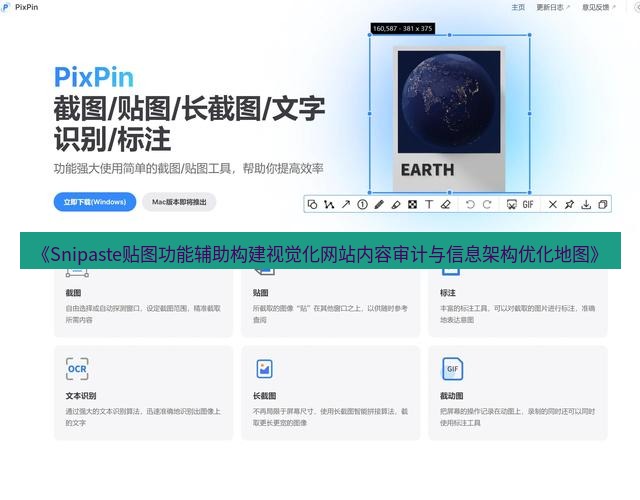Open the 意见反馈 navigation link

click(598, 7)
